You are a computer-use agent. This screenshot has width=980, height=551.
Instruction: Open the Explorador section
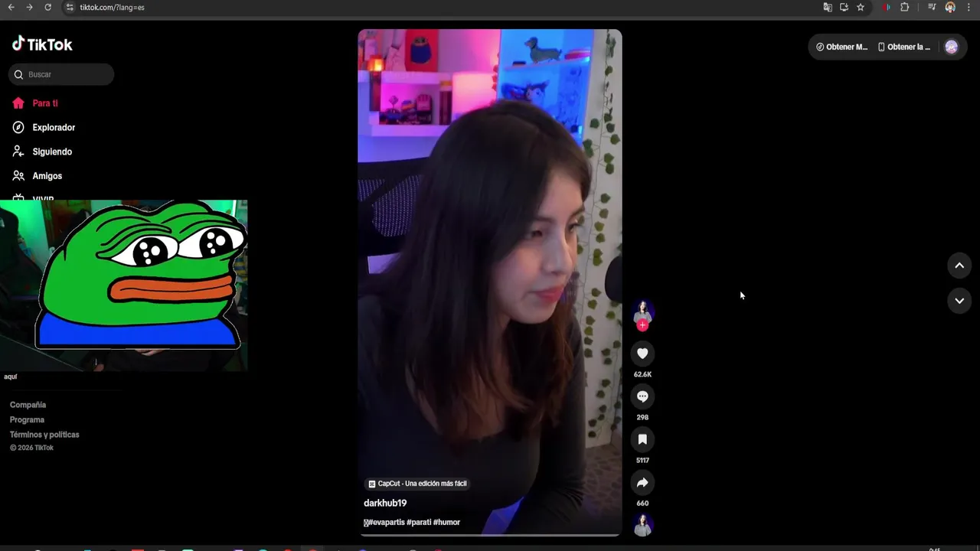click(x=54, y=128)
